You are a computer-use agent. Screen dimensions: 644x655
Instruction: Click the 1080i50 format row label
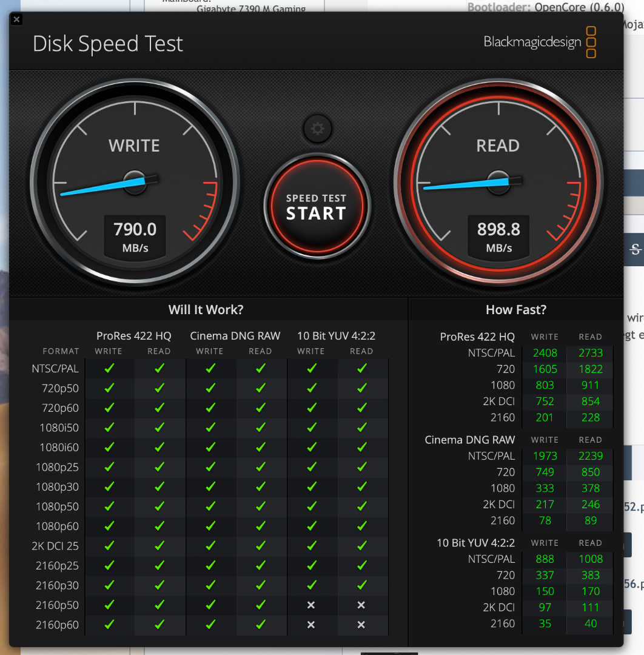point(59,428)
